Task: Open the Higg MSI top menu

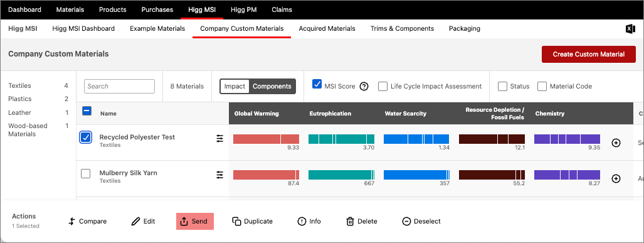Action: coord(202,9)
